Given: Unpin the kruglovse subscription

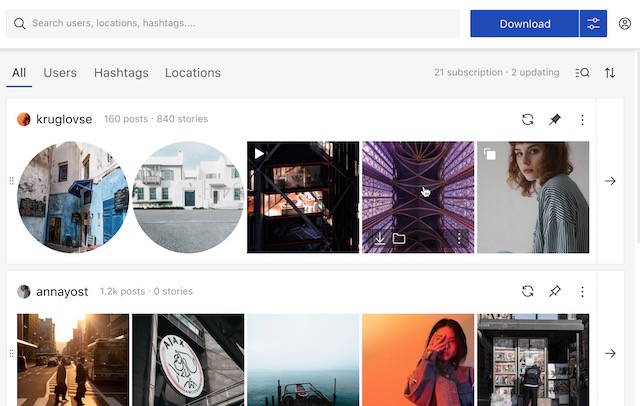Looking at the screenshot, I should 555,119.
